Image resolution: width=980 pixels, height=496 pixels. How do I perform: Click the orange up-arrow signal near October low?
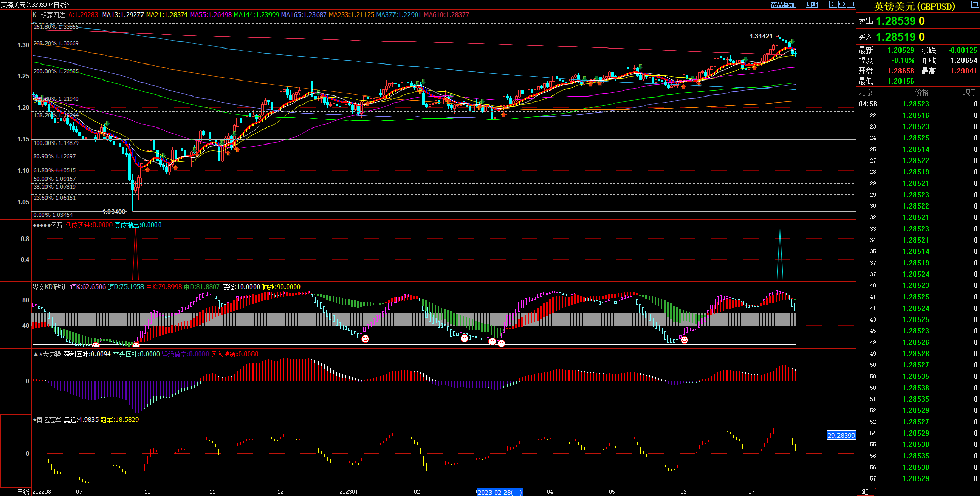[147, 169]
